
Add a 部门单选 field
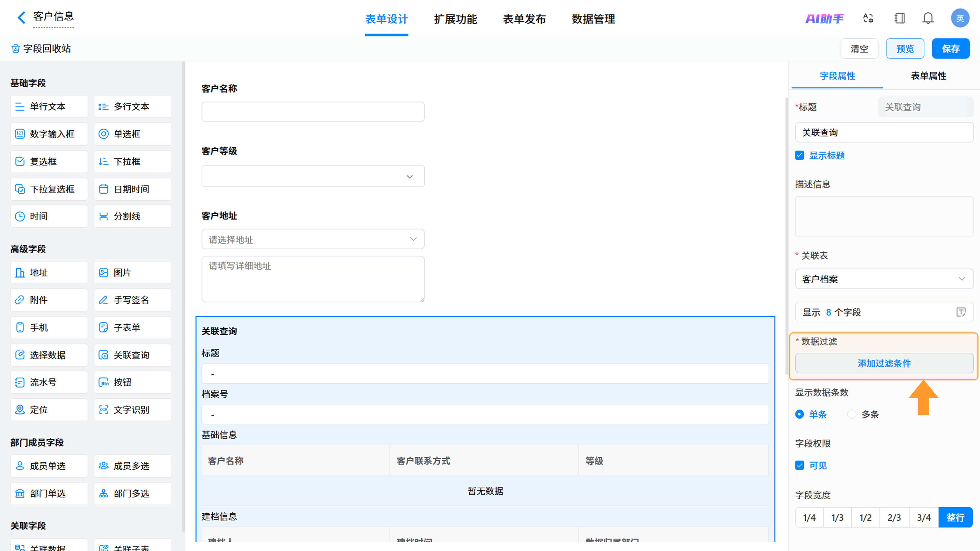click(49, 494)
